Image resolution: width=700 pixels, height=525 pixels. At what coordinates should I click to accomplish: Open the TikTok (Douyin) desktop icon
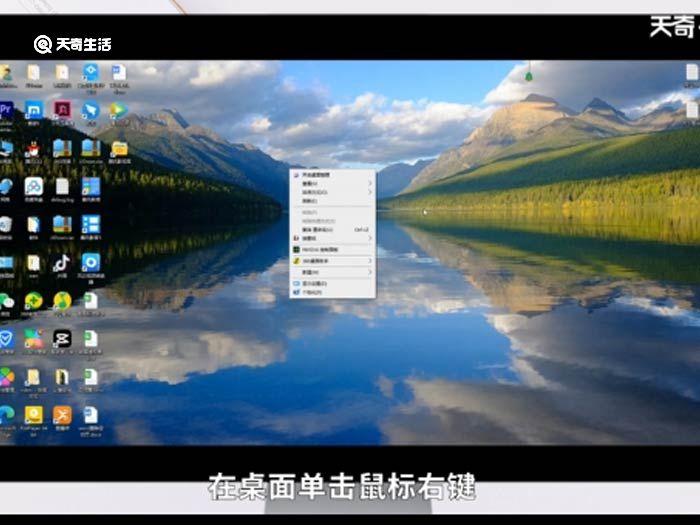pyautogui.click(x=62, y=262)
